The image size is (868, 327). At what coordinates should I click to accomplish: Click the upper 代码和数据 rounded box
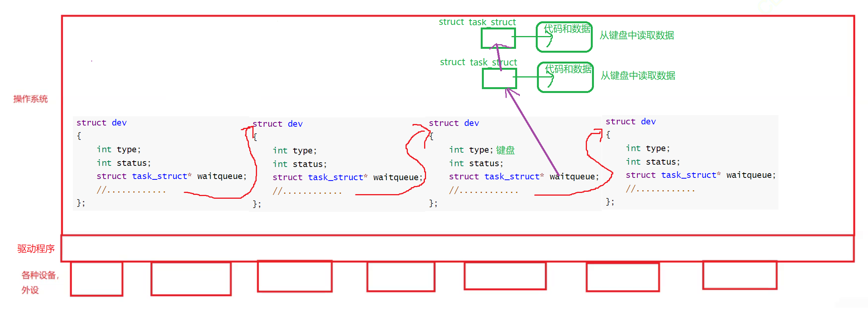click(x=564, y=37)
